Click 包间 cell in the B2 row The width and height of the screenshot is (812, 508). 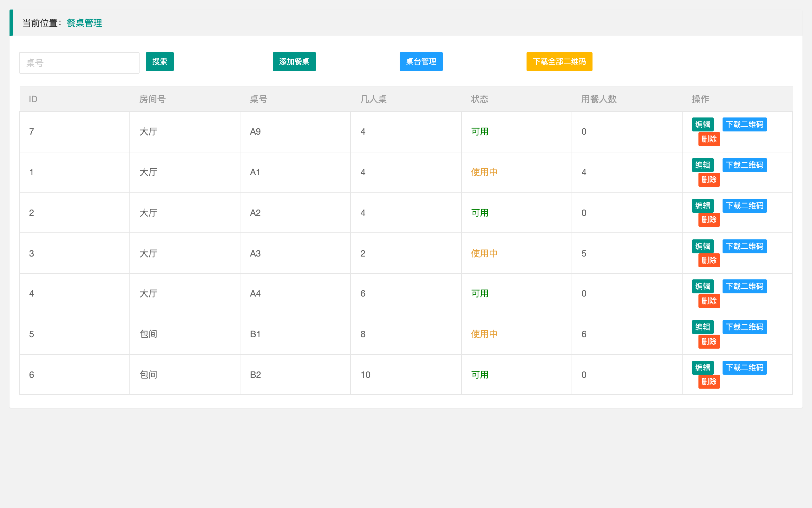tap(185, 375)
